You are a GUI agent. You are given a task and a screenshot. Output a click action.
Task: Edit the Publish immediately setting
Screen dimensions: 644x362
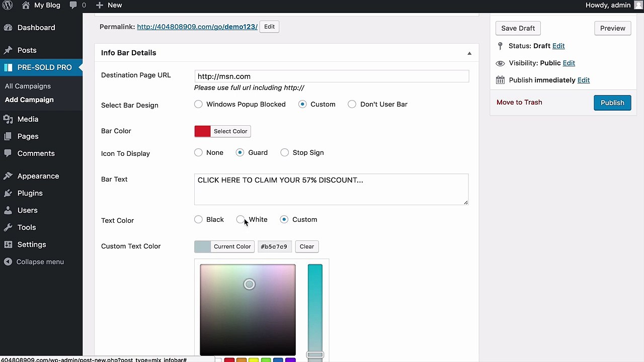click(x=584, y=80)
